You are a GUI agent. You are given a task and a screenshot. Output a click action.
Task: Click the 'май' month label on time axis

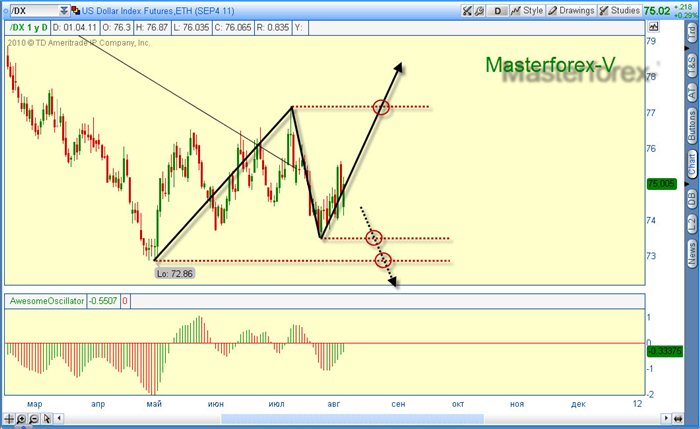[154, 404]
